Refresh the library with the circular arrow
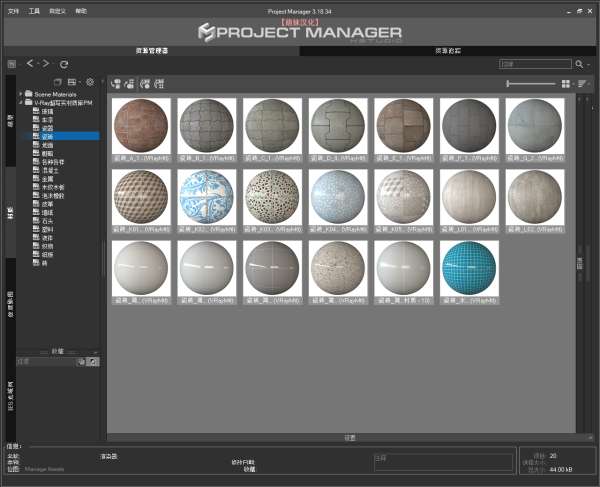Viewport: 600px width, 487px height. 64,64
